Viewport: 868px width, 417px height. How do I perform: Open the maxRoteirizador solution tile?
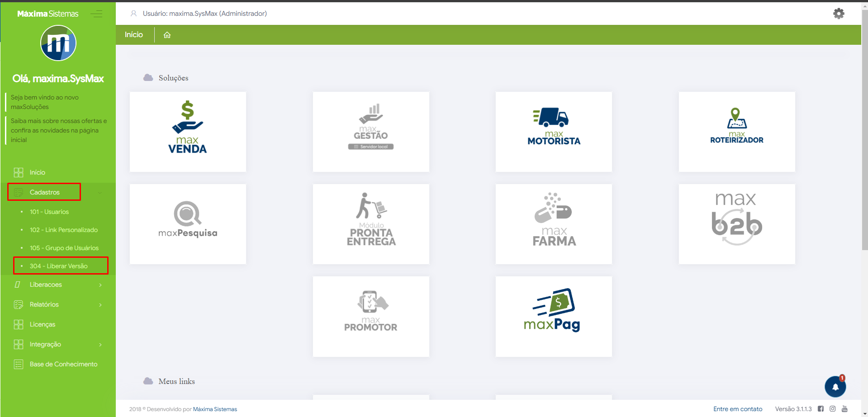(737, 132)
